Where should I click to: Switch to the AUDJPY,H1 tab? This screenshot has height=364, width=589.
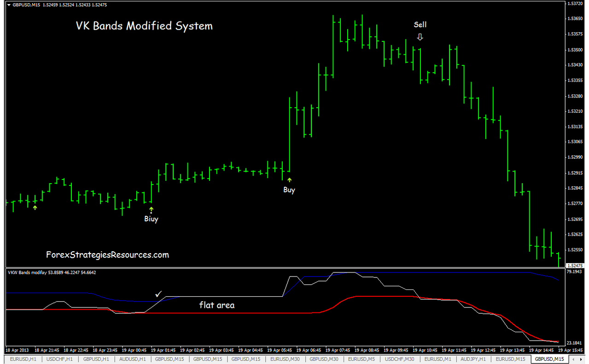click(x=473, y=359)
